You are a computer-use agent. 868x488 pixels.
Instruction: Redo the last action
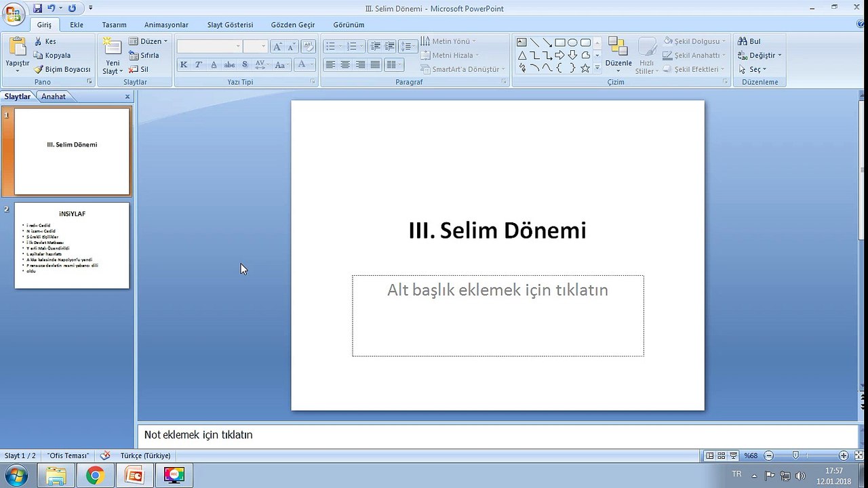pos(72,8)
